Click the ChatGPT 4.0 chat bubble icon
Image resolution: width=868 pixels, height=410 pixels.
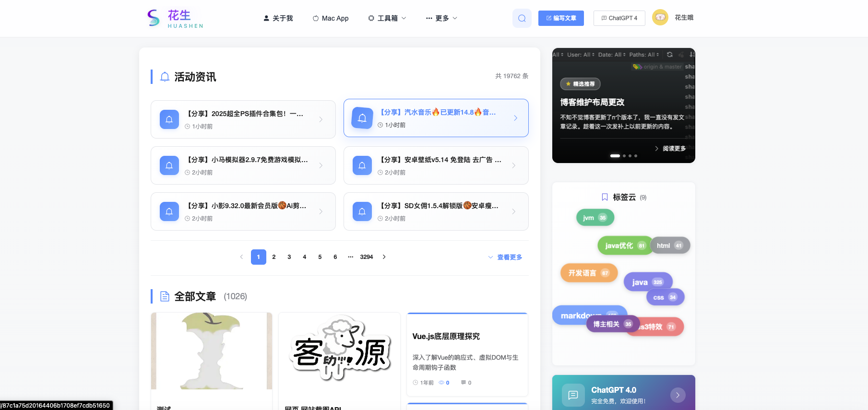point(573,395)
